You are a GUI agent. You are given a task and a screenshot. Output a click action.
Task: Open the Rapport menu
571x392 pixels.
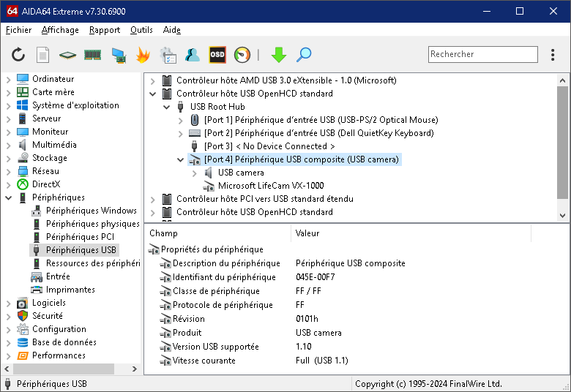(105, 30)
